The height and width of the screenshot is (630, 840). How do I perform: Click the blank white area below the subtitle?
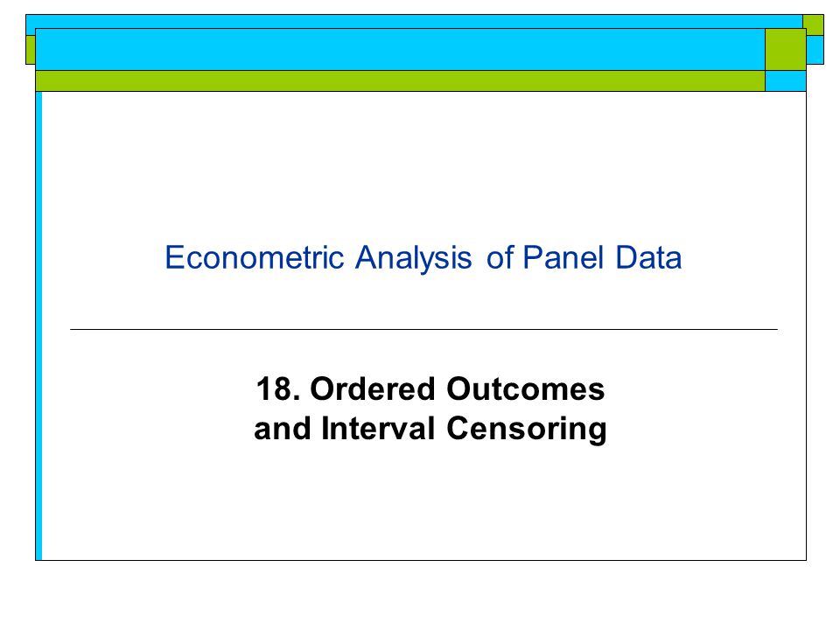click(x=423, y=504)
